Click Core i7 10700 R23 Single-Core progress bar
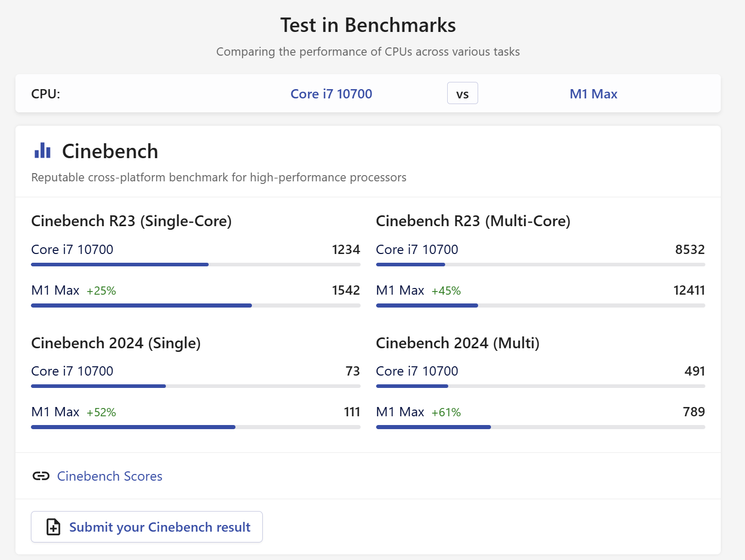 196,265
